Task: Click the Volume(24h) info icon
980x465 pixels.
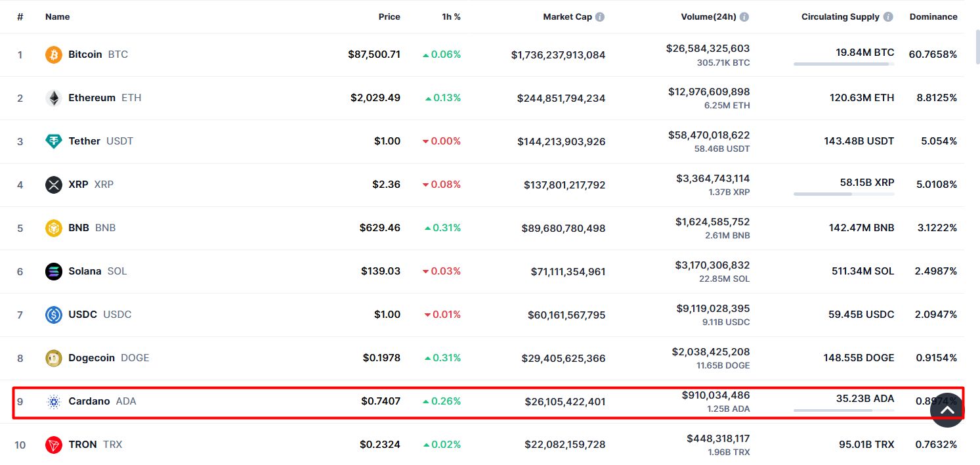Action: 744,17
